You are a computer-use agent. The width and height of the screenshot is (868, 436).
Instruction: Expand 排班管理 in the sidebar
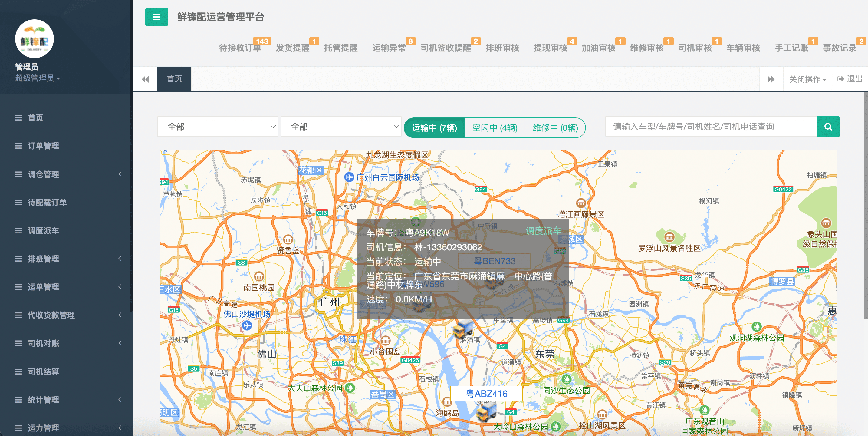coord(66,259)
